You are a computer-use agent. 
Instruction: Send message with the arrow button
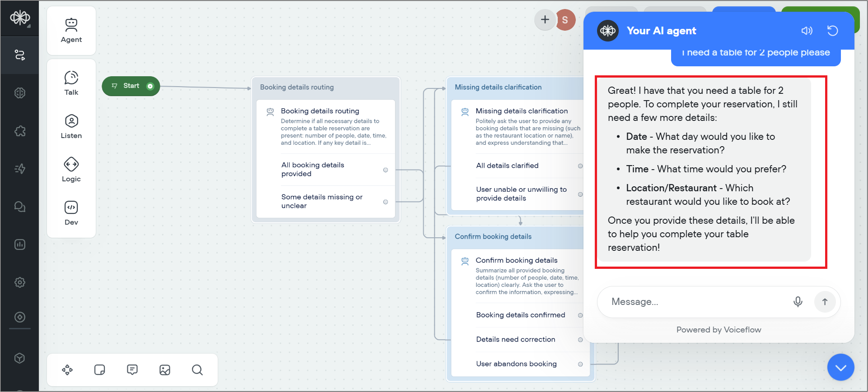(x=825, y=302)
